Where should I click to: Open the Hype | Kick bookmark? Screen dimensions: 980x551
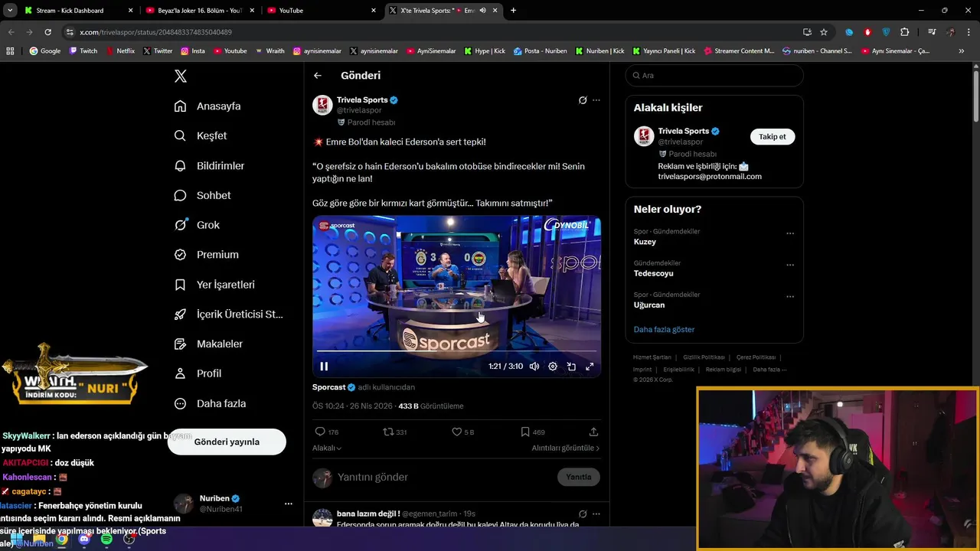(x=484, y=51)
